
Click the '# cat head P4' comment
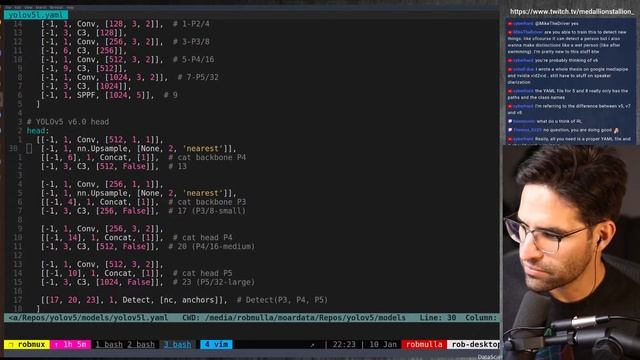(202, 238)
